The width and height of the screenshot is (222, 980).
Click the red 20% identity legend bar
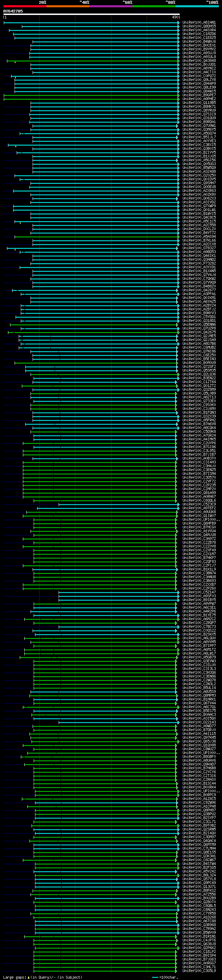pos(25,6)
